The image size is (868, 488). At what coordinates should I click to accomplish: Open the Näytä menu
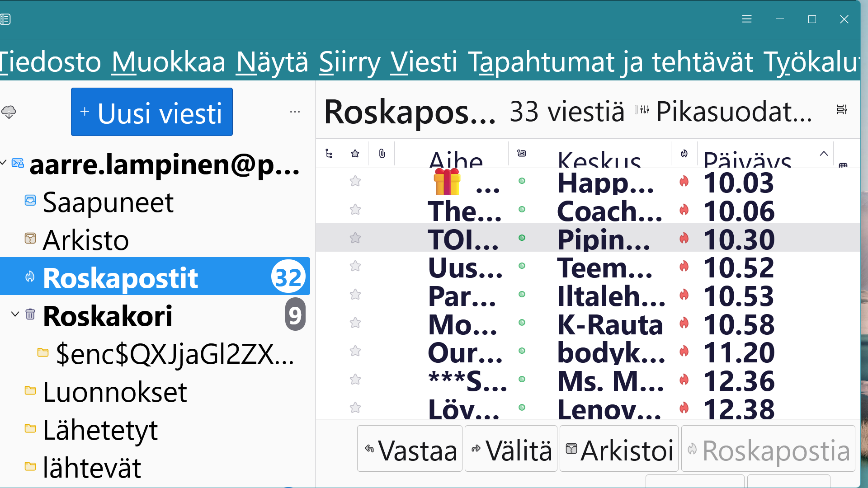pos(272,62)
